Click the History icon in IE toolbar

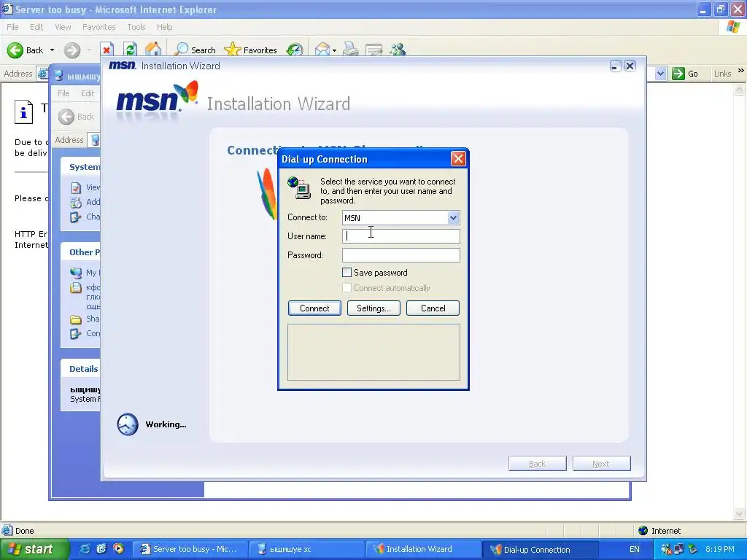(x=295, y=50)
